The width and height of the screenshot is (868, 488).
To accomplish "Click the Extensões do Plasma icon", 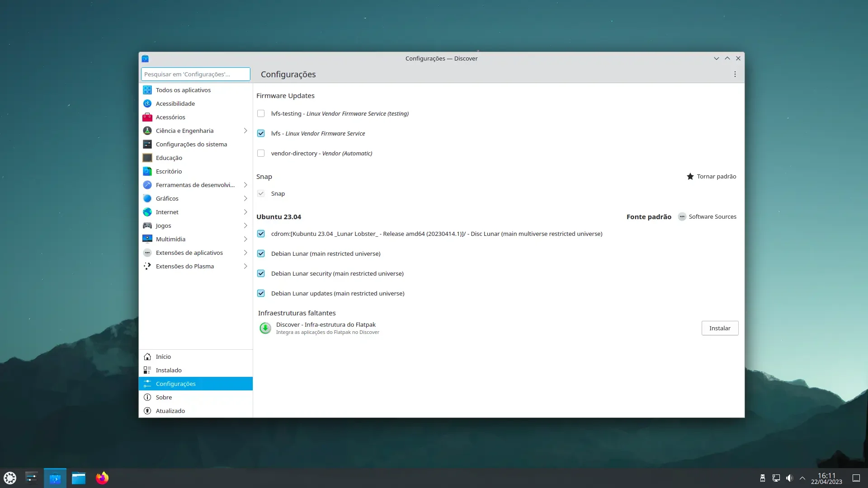I will 147,266.
